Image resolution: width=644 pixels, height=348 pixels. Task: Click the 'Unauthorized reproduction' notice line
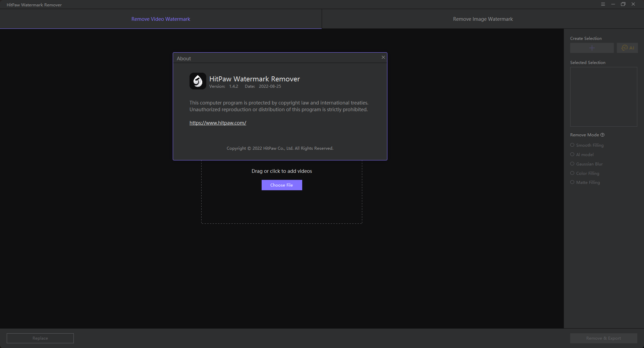pos(278,110)
